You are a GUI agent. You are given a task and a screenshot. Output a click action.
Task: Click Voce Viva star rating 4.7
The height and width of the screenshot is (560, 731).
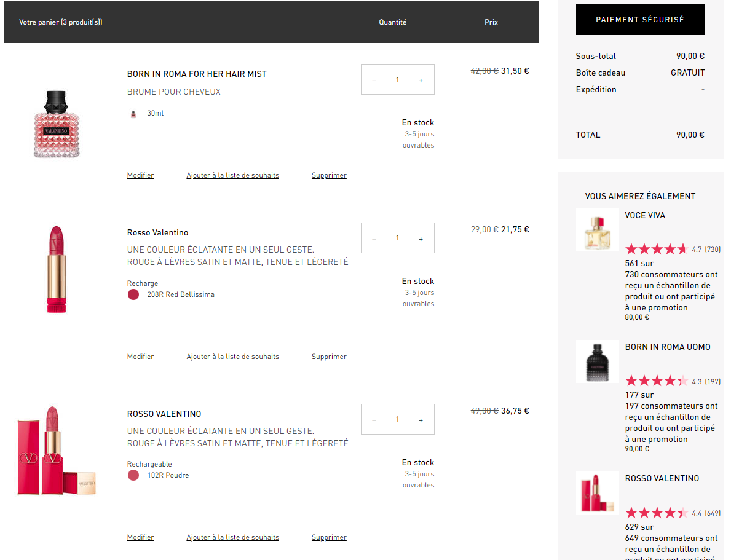pos(657,249)
